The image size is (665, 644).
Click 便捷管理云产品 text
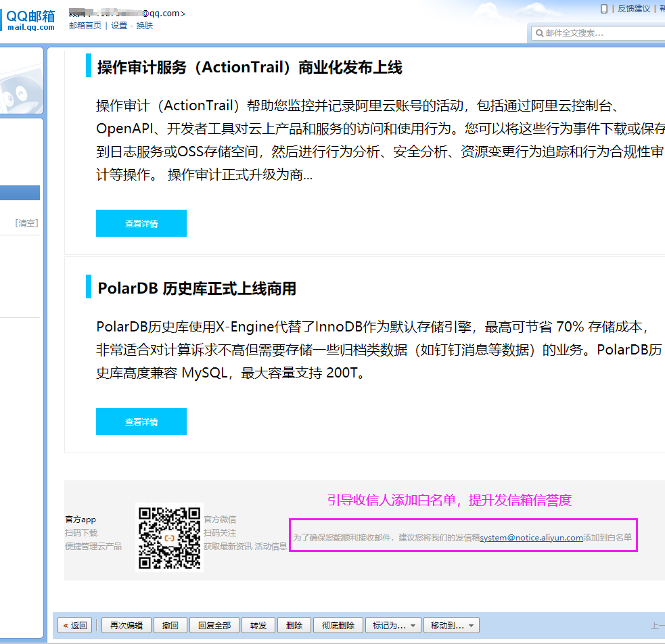point(93,546)
